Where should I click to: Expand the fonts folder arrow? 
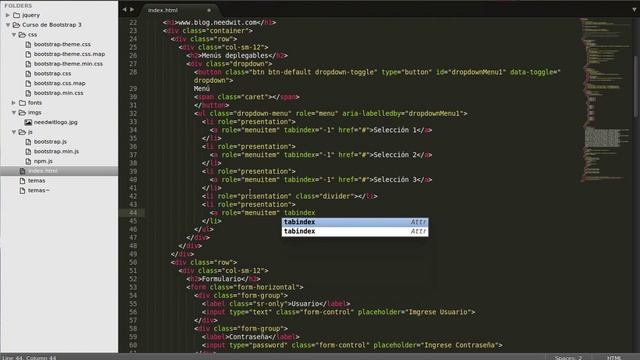point(14,103)
